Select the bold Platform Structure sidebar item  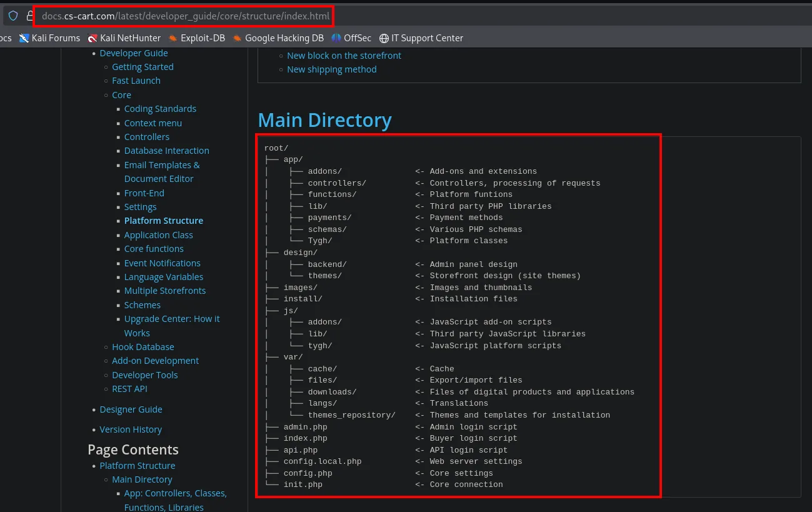(164, 221)
